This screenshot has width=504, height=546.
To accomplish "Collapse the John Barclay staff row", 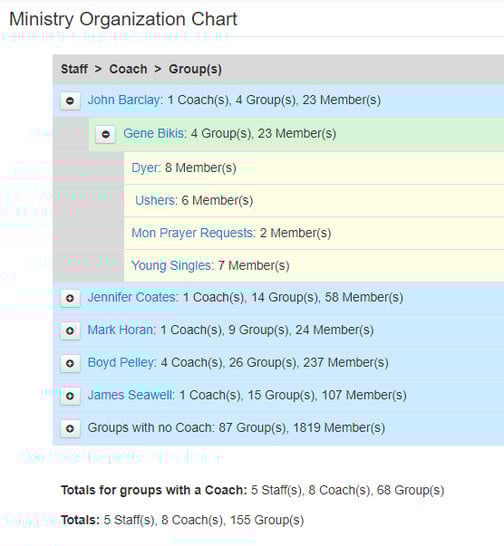I will point(70,101).
